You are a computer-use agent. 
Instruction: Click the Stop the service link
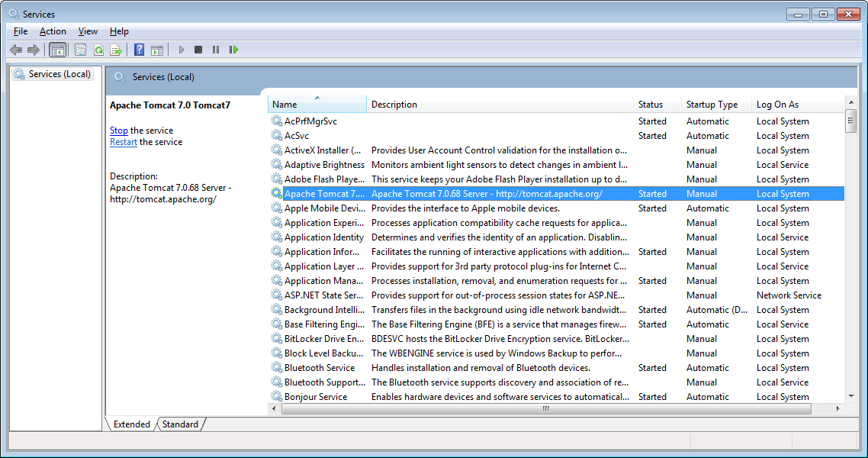118,131
